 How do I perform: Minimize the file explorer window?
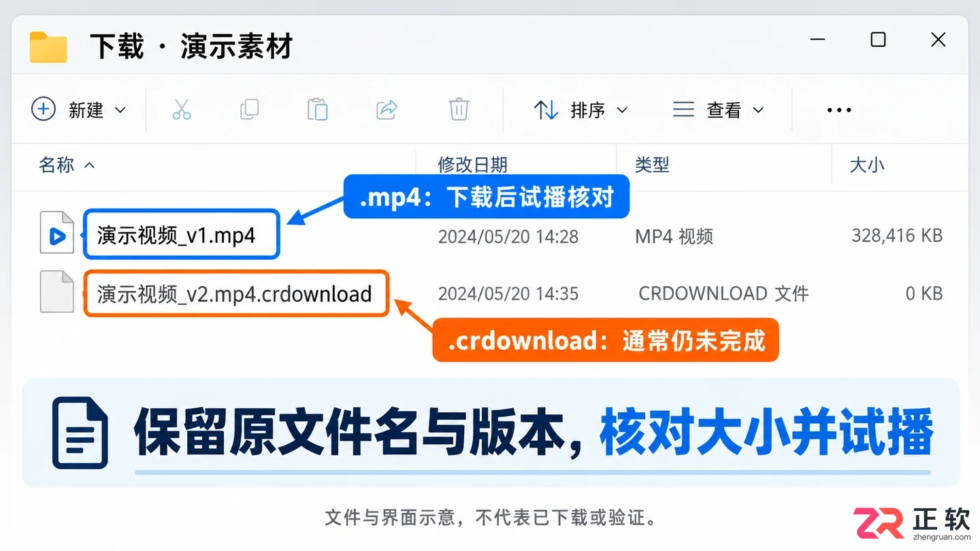click(817, 40)
